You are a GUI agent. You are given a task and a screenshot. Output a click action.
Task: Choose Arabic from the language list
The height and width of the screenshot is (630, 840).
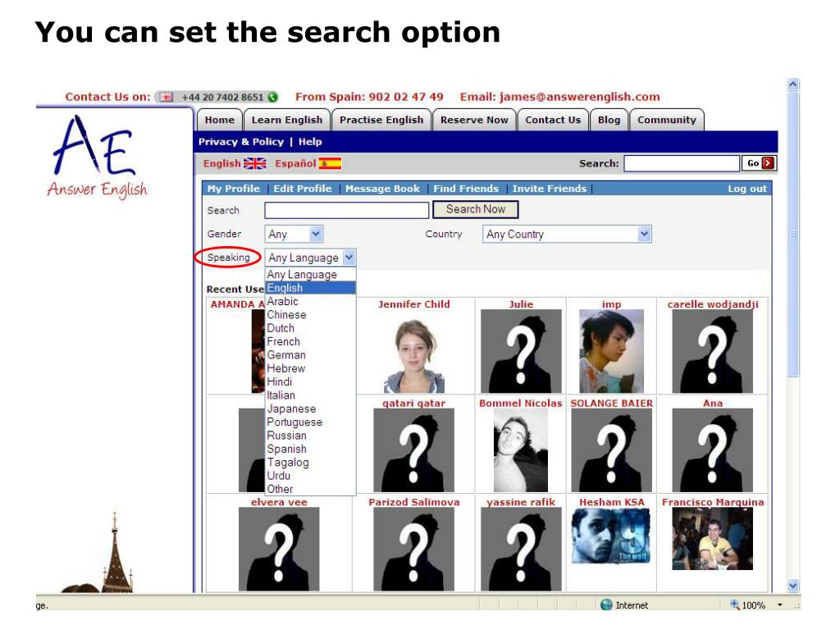(311, 301)
